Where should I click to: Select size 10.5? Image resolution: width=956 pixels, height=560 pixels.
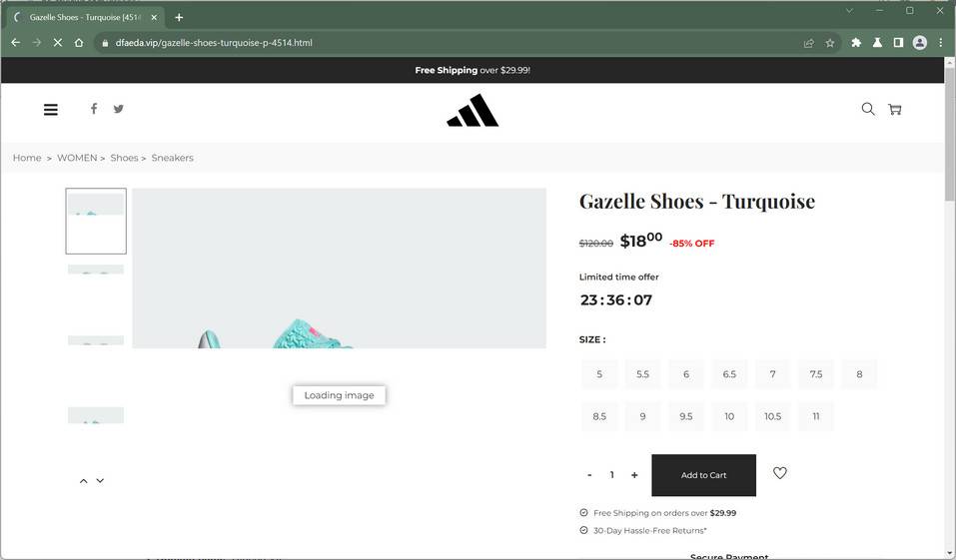coord(772,416)
